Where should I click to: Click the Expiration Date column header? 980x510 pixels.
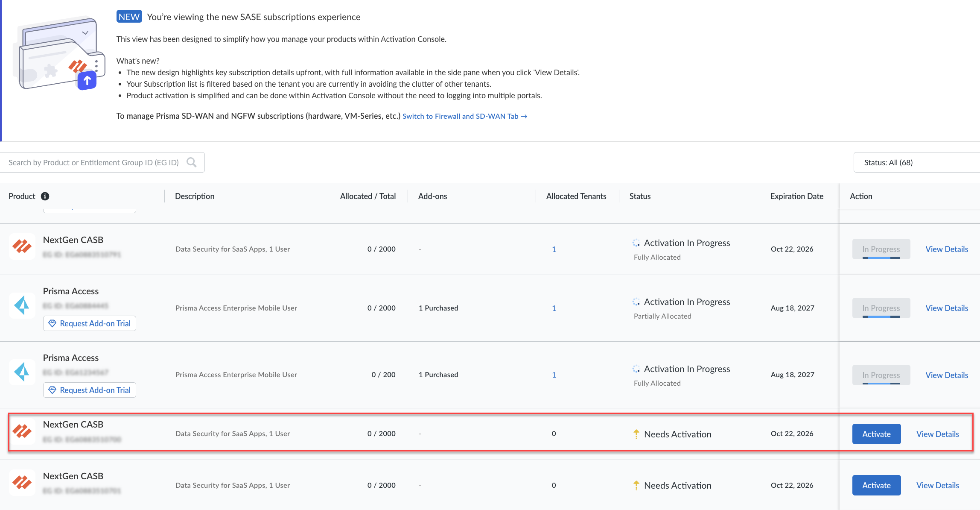tap(796, 196)
